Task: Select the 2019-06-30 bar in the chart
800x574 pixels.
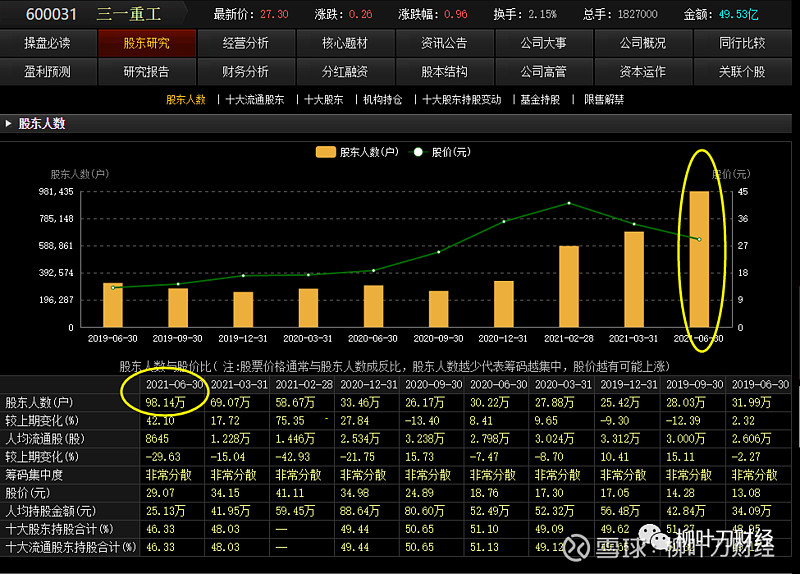Action: coord(113,305)
